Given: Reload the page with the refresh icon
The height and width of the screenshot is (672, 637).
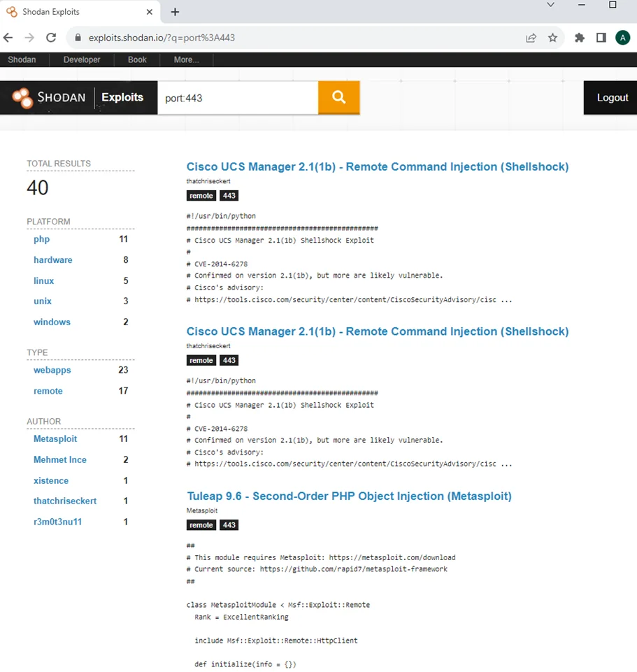Looking at the screenshot, I should 50,37.
